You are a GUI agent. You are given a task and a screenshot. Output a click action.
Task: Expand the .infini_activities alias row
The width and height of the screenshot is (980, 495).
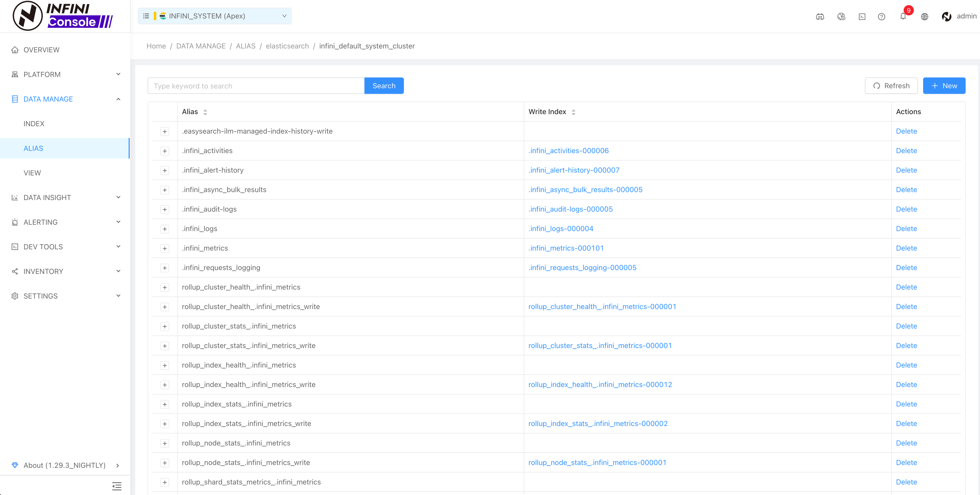tap(165, 151)
